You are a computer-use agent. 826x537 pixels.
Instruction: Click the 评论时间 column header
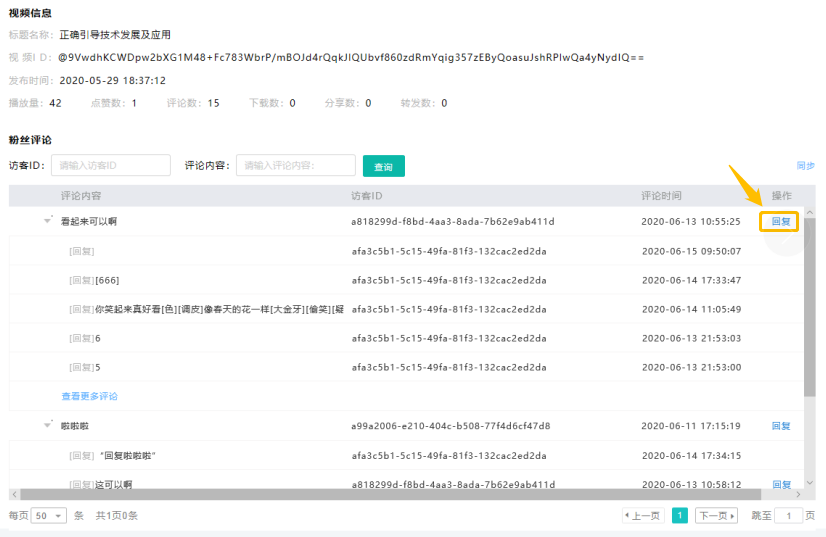(x=661, y=196)
